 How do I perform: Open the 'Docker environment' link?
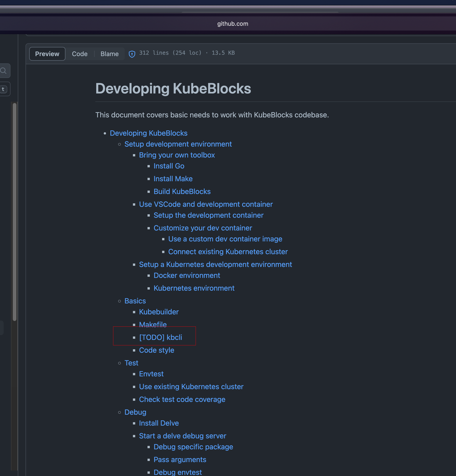click(x=187, y=275)
